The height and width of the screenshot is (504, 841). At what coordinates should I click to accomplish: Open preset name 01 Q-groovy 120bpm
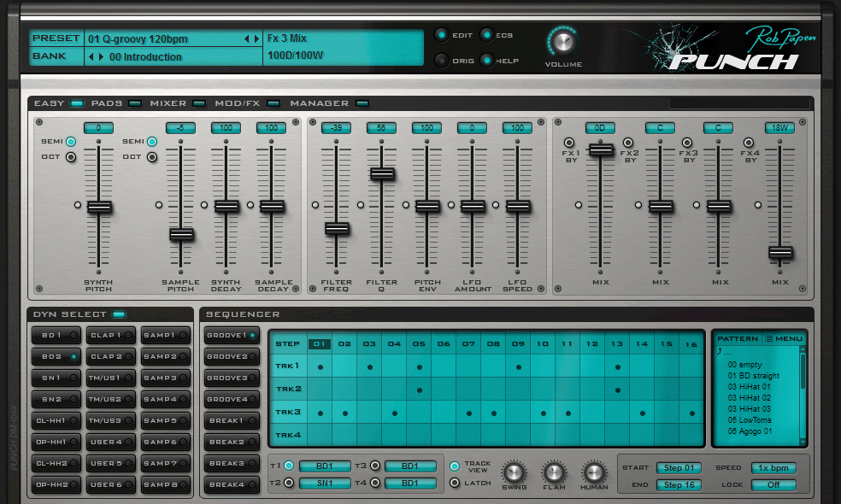point(138,38)
